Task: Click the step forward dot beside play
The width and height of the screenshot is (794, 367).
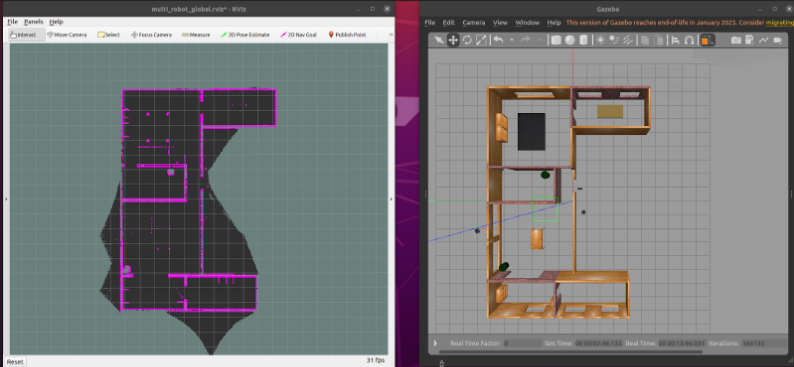Action: (445, 344)
